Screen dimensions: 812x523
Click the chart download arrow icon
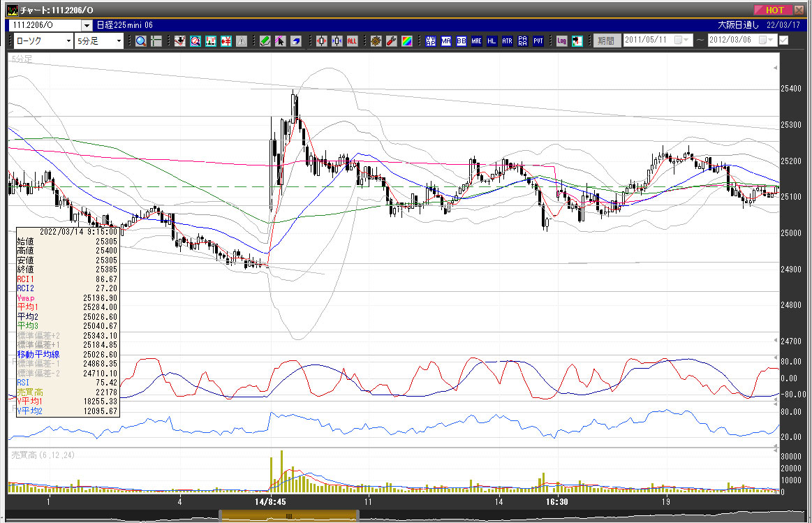[x=179, y=41]
